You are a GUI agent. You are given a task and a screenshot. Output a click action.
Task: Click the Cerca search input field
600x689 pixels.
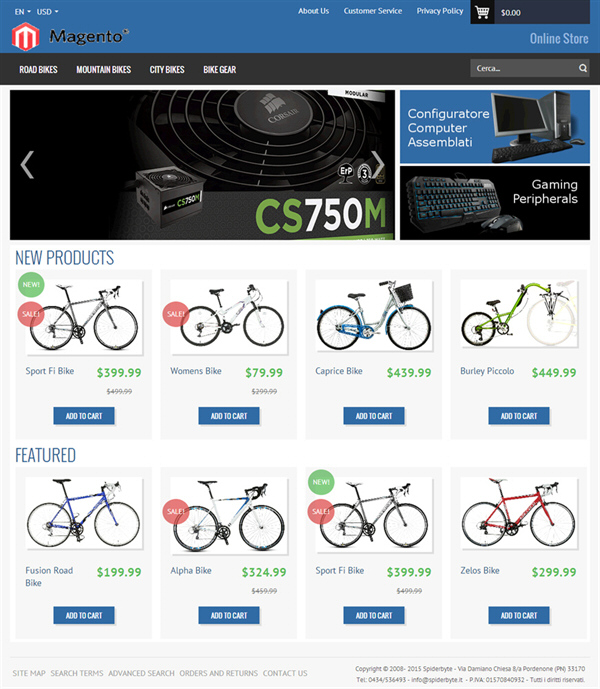pyautogui.click(x=523, y=68)
